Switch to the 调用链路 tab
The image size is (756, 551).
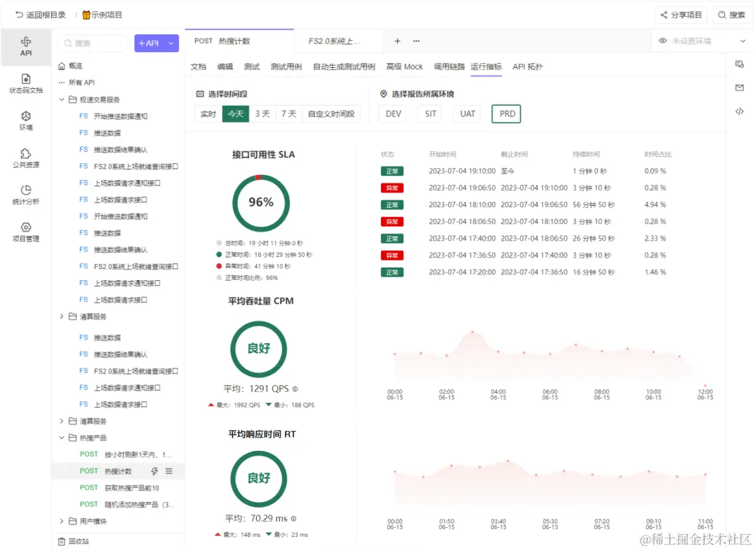pyautogui.click(x=449, y=67)
